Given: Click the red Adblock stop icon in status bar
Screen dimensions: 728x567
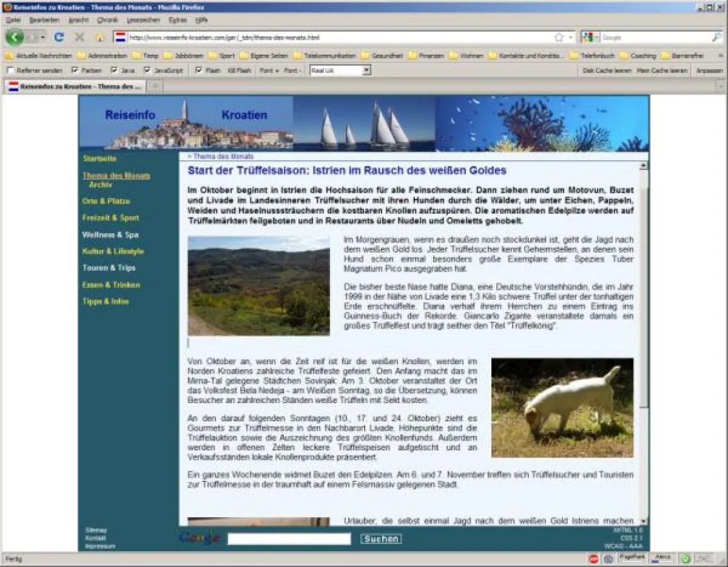Looking at the screenshot, I should pyautogui.click(x=593, y=558).
